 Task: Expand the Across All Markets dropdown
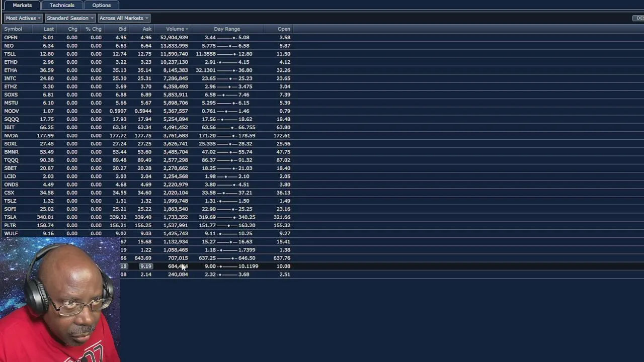[124, 18]
